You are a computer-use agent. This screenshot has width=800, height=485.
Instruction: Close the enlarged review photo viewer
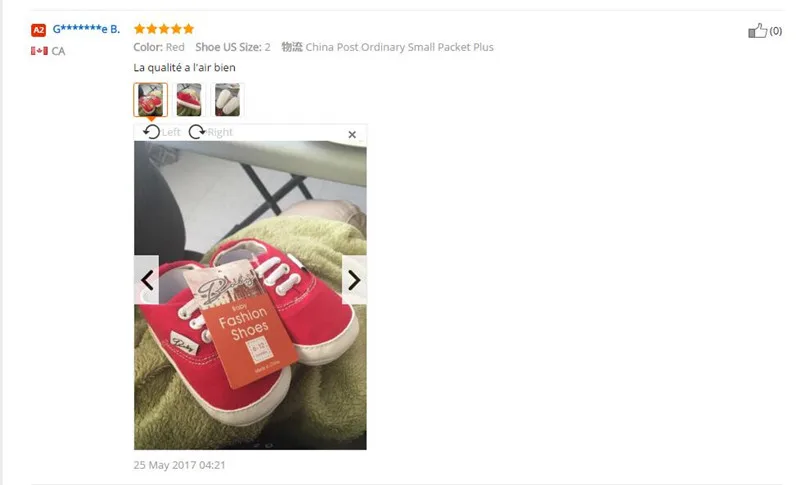point(352,135)
